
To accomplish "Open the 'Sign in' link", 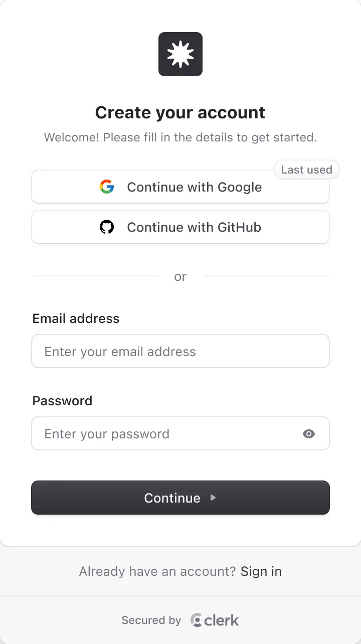I will pyautogui.click(x=261, y=571).
